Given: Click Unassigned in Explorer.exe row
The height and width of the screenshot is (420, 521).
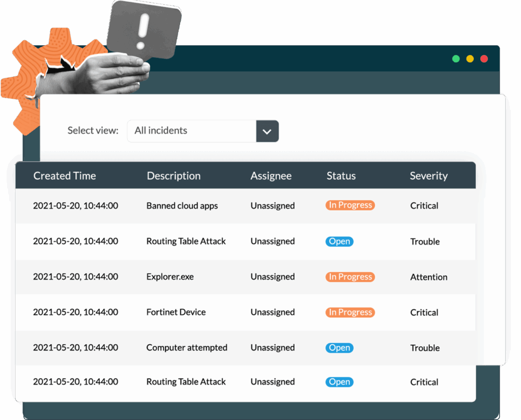Looking at the screenshot, I should (x=273, y=277).
